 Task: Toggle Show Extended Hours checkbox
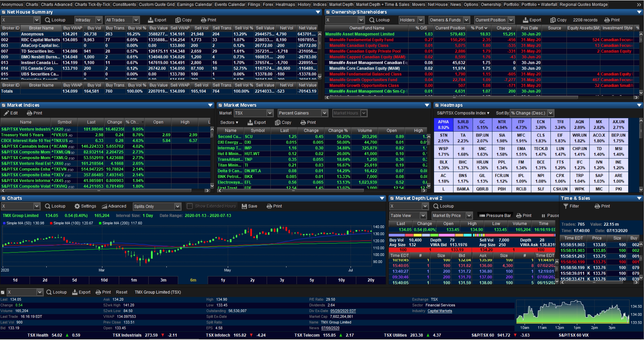190,206
